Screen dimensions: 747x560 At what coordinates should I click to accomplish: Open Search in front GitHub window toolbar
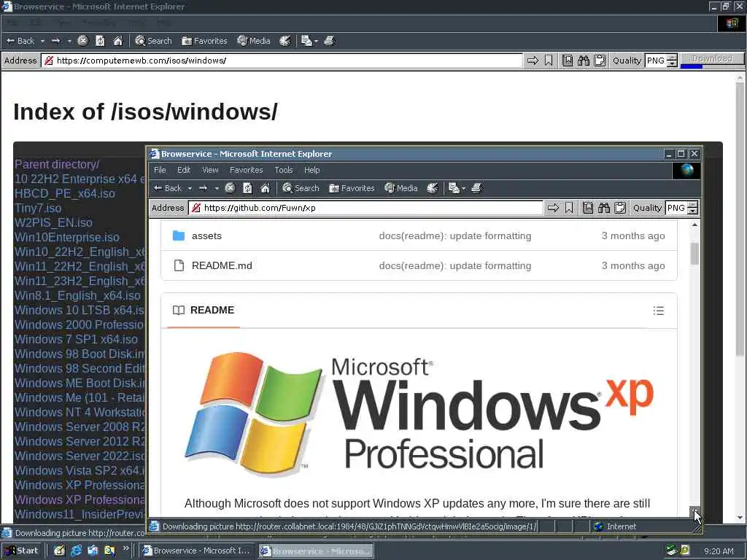coord(301,188)
